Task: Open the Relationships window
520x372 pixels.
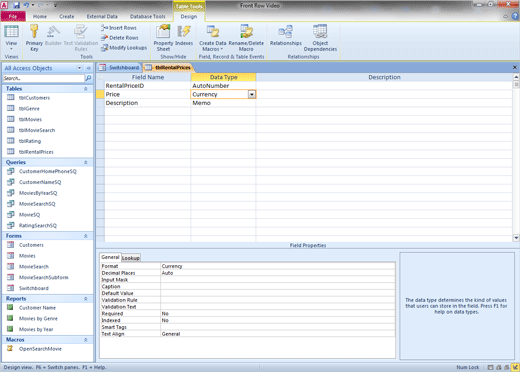Action: tap(286, 35)
